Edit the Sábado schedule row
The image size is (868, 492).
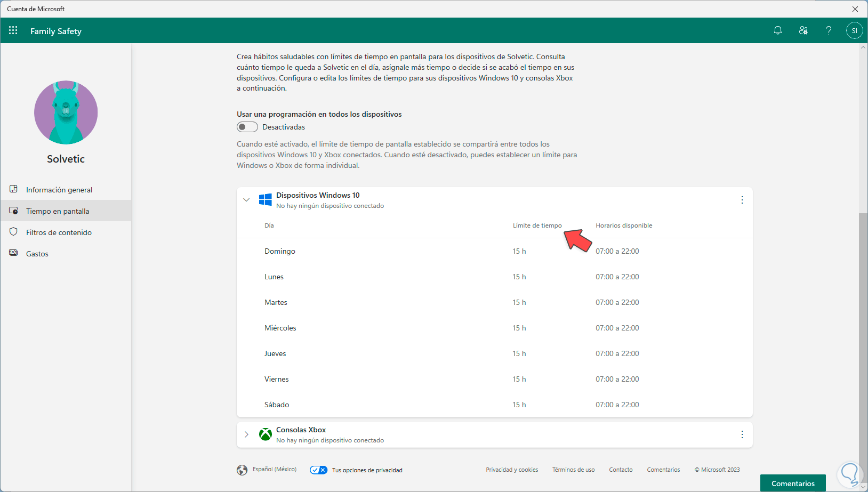pyautogui.click(x=495, y=405)
